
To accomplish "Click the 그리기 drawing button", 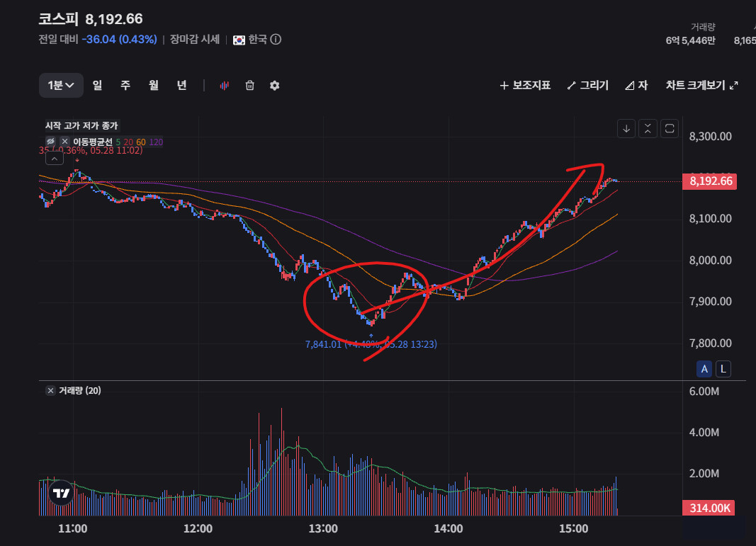I will pos(588,85).
